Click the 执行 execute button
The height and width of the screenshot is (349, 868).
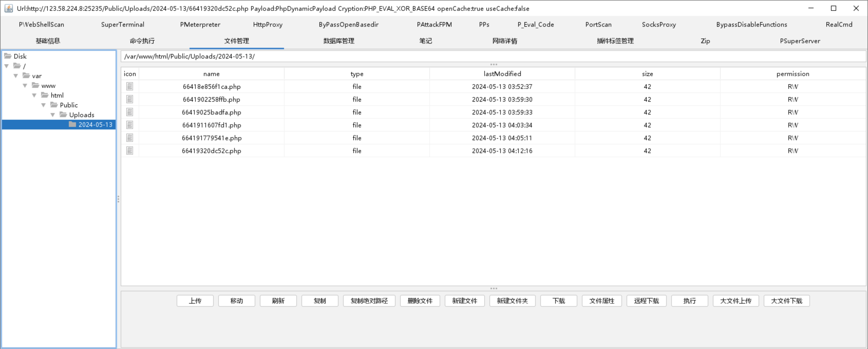pos(690,301)
